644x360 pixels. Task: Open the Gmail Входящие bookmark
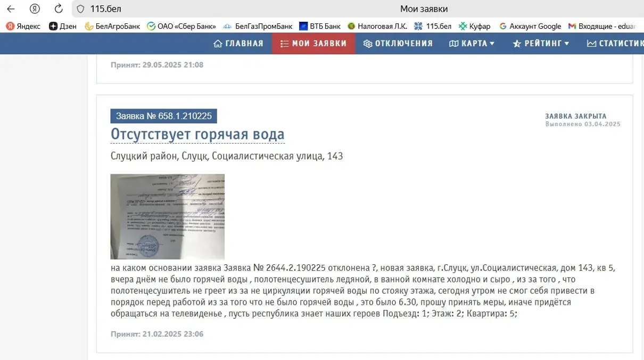pos(605,26)
